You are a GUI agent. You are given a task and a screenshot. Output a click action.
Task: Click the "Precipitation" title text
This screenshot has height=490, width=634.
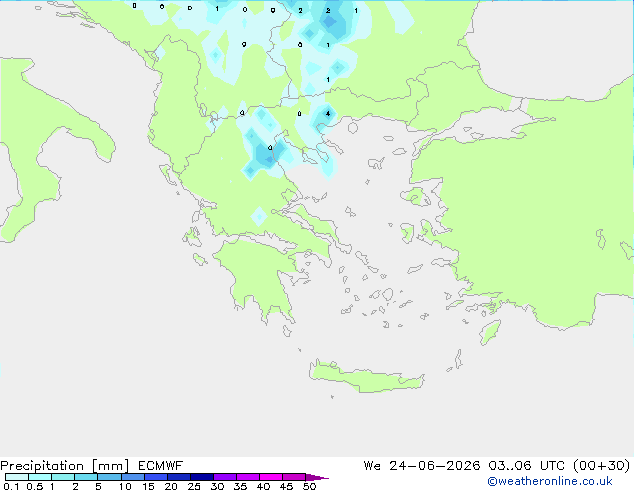click(x=42, y=466)
